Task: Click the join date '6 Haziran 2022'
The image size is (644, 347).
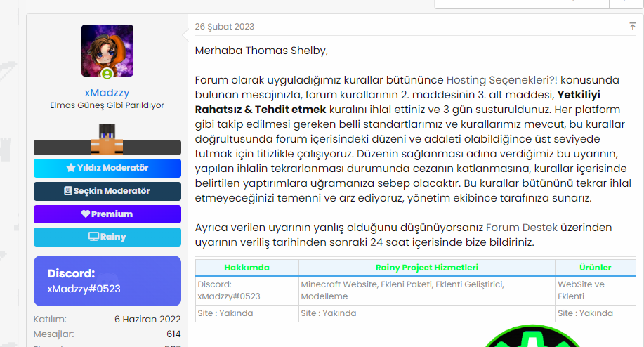Action: pyautogui.click(x=147, y=319)
